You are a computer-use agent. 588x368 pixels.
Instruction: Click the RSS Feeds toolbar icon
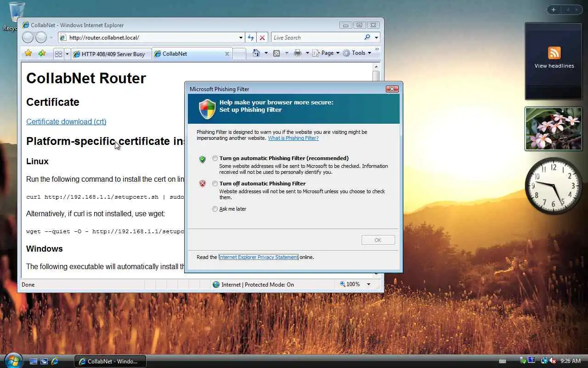coord(277,53)
